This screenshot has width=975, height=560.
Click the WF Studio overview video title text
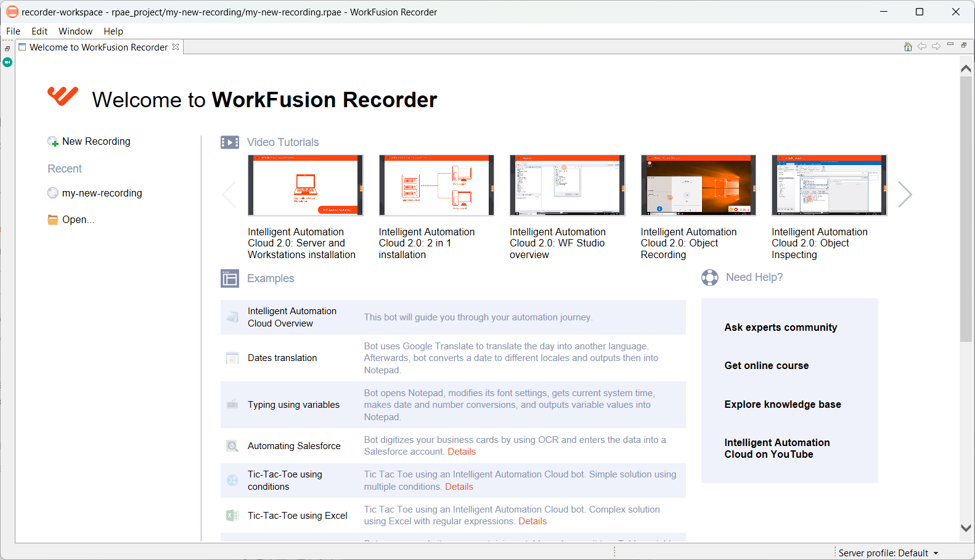(x=558, y=243)
